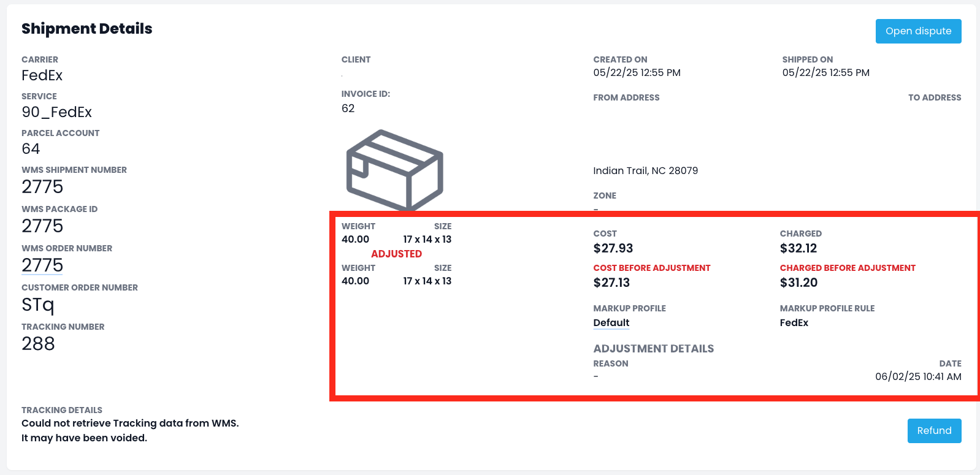Click the adjustment date 06/02/25 10:41 AM
Screen dimensions: 980x475
tap(917, 377)
